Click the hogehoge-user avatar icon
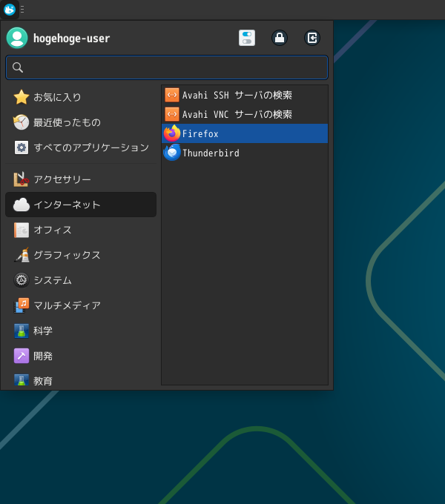The image size is (445, 504). click(17, 38)
